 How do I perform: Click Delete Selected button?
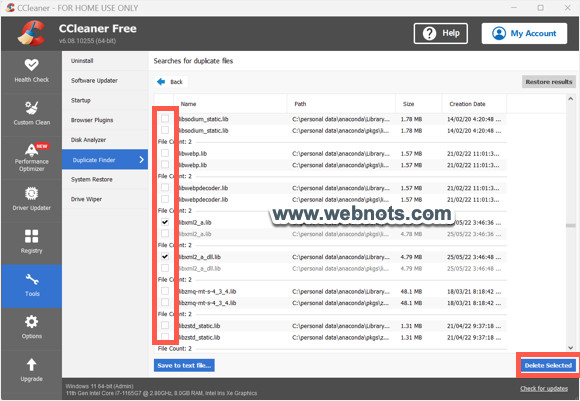coord(548,365)
